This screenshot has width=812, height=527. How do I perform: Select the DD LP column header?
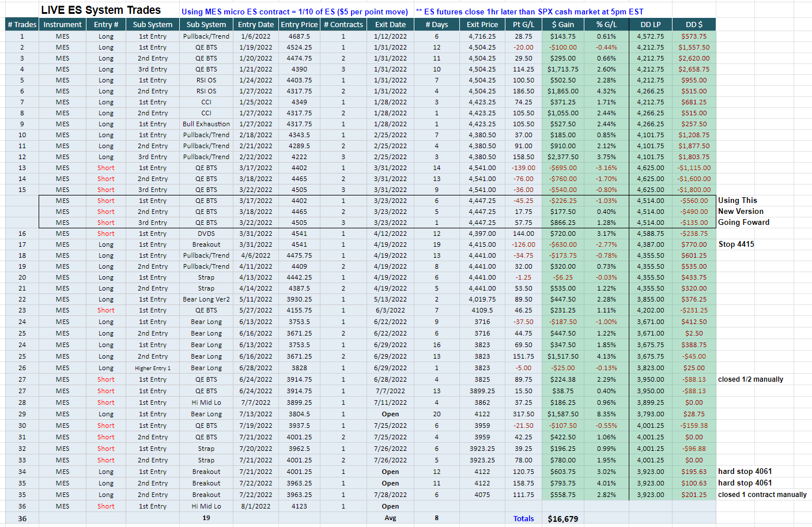(x=650, y=24)
